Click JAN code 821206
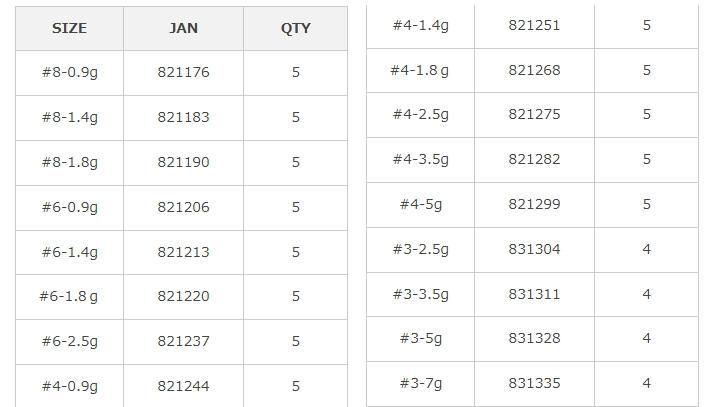 [x=183, y=207]
